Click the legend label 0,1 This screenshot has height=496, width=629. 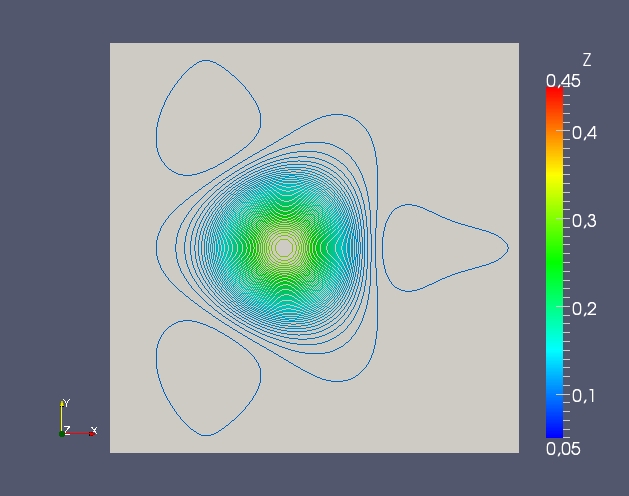pos(584,396)
